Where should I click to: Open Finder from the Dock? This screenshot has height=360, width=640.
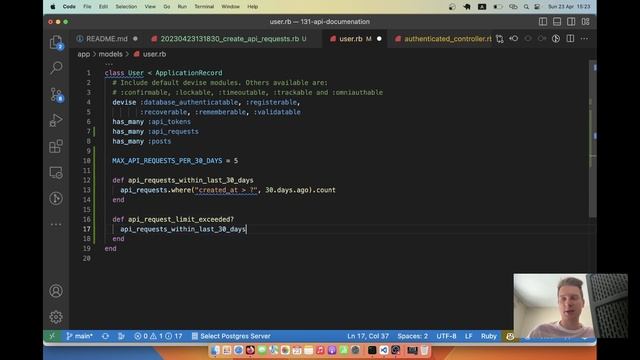coord(215,350)
